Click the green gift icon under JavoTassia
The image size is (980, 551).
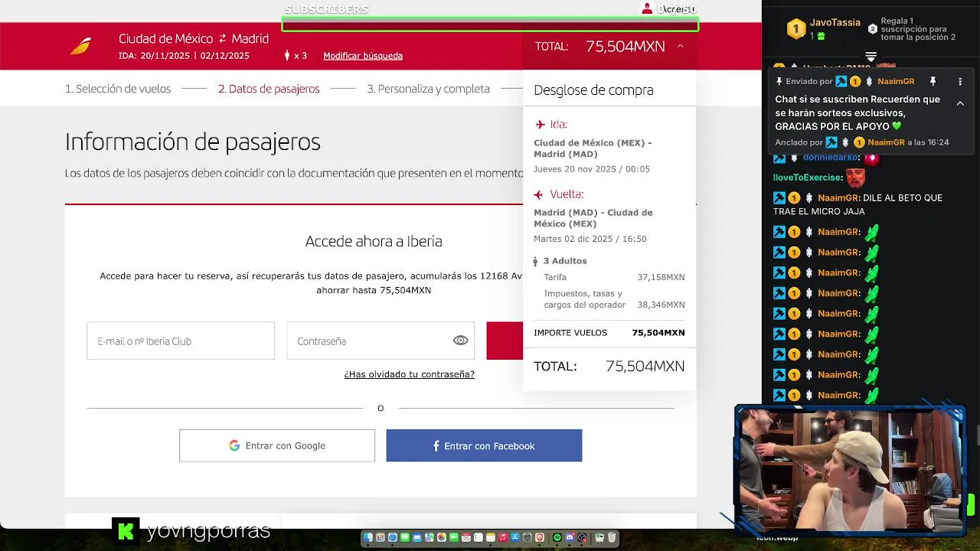click(821, 36)
